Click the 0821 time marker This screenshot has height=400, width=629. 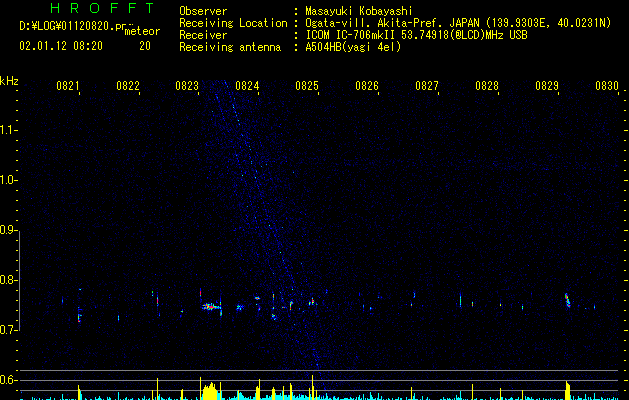tap(67, 86)
